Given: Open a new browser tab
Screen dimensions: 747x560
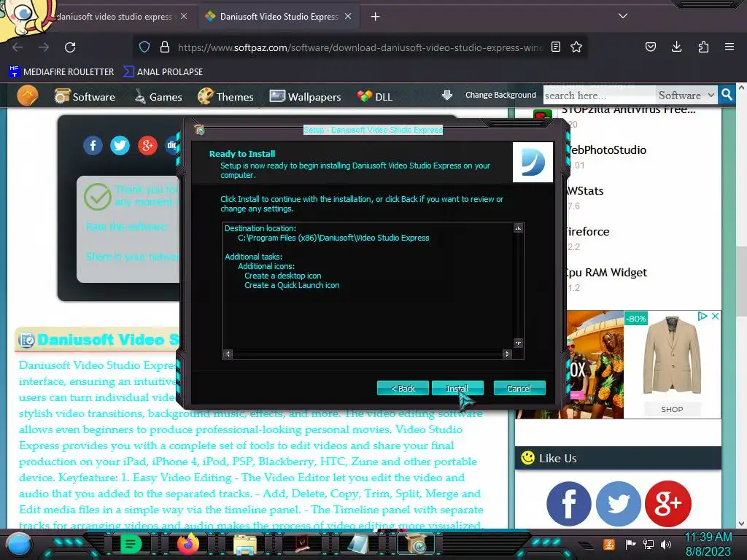Looking at the screenshot, I should point(376,17).
